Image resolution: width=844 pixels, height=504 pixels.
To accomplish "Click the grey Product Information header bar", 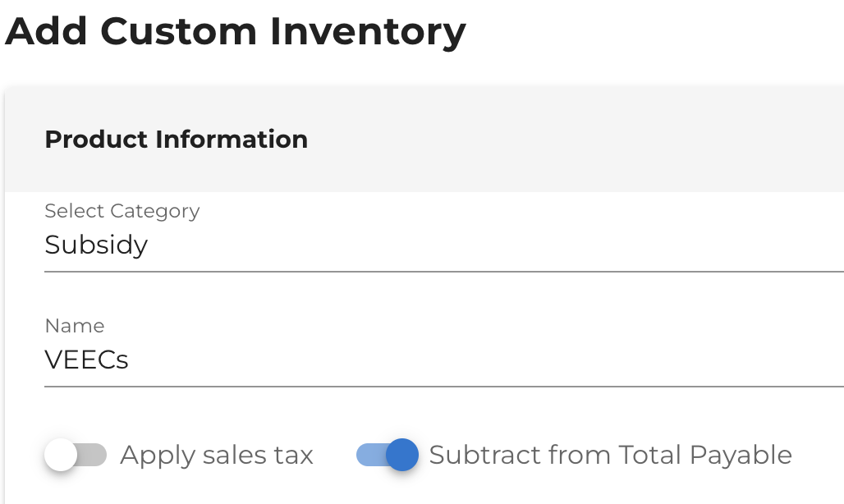I will [575, 140].
